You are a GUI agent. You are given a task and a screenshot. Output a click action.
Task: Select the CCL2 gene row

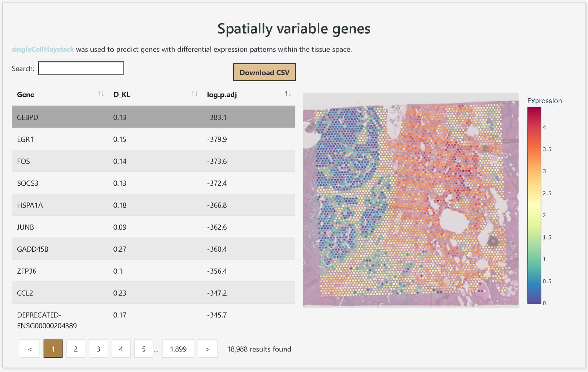(153, 293)
